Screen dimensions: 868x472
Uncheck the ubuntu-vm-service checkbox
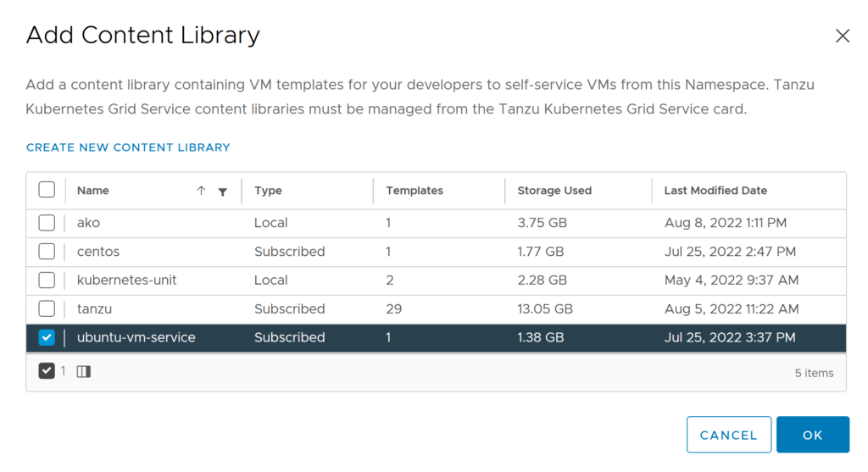pos(47,337)
